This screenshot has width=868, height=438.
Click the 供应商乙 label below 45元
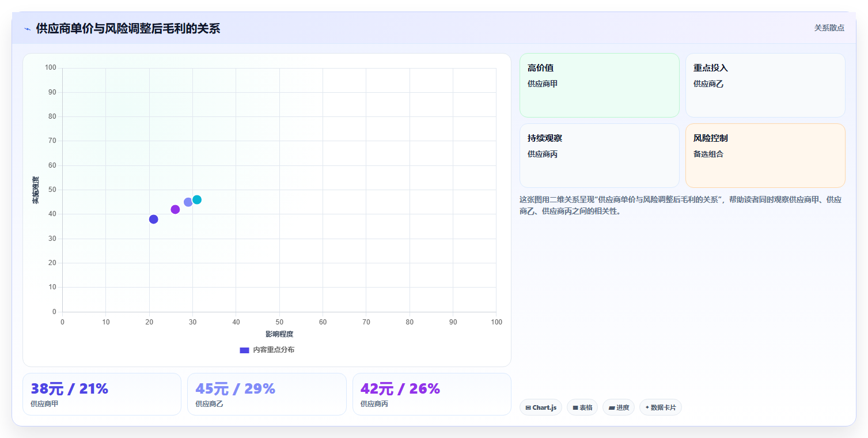pyautogui.click(x=209, y=404)
